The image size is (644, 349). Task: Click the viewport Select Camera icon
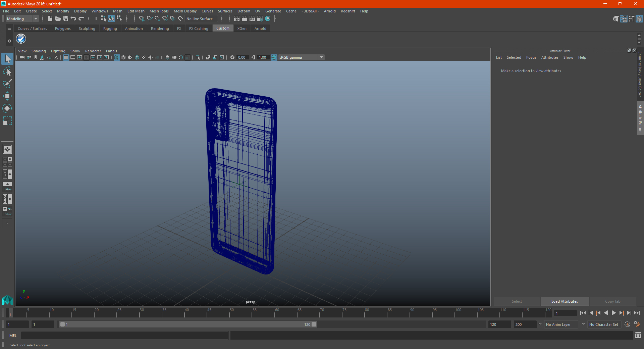tap(22, 57)
